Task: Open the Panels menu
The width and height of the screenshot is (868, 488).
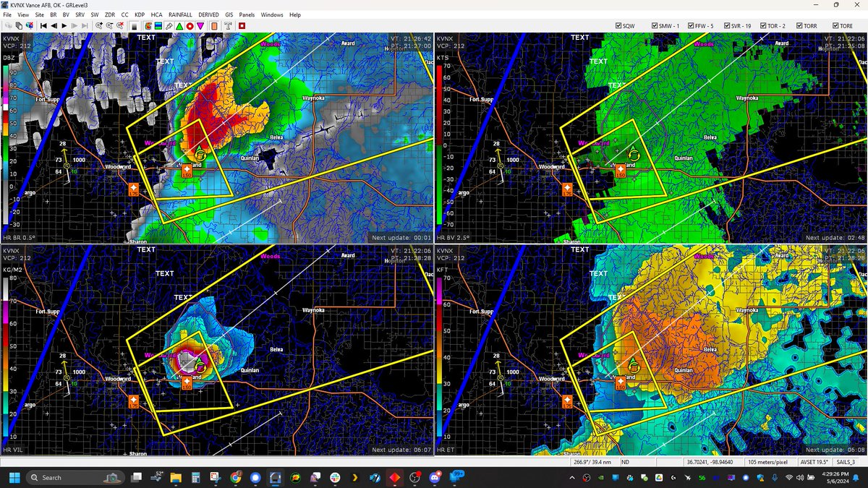Action: 247,14
